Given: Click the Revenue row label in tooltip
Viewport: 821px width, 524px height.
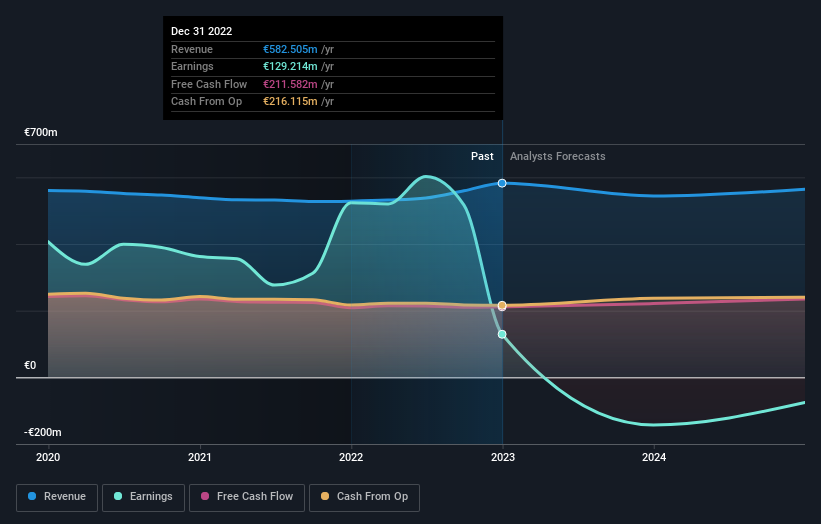Looking at the screenshot, I should [x=192, y=49].
